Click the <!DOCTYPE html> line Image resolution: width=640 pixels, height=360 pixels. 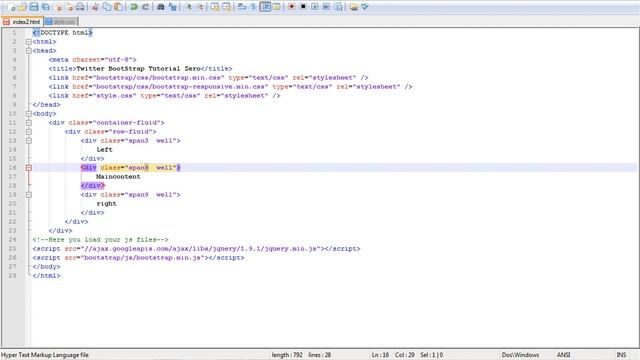tap(62, 33)
